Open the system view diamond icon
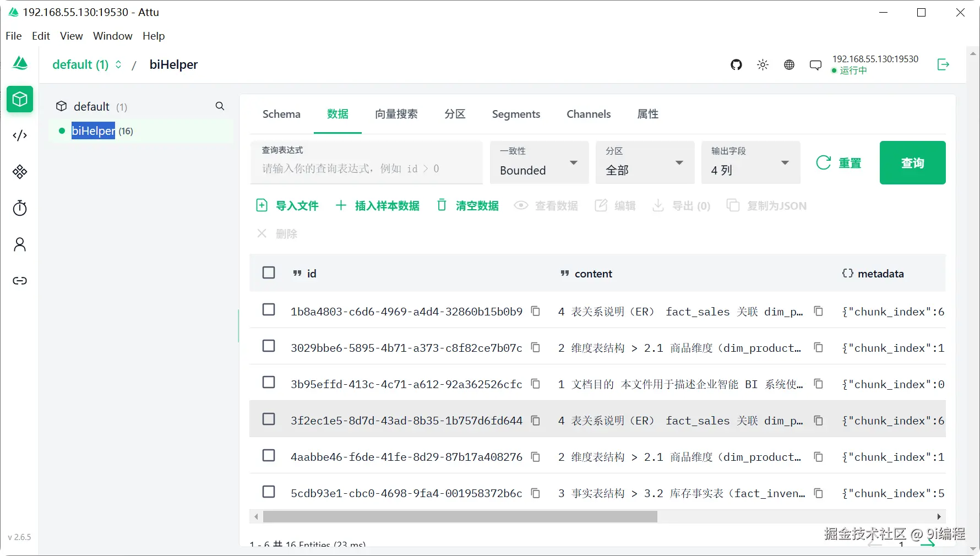Screen dimensions: 980x556 pyautogui.click(x=20, y=172)
